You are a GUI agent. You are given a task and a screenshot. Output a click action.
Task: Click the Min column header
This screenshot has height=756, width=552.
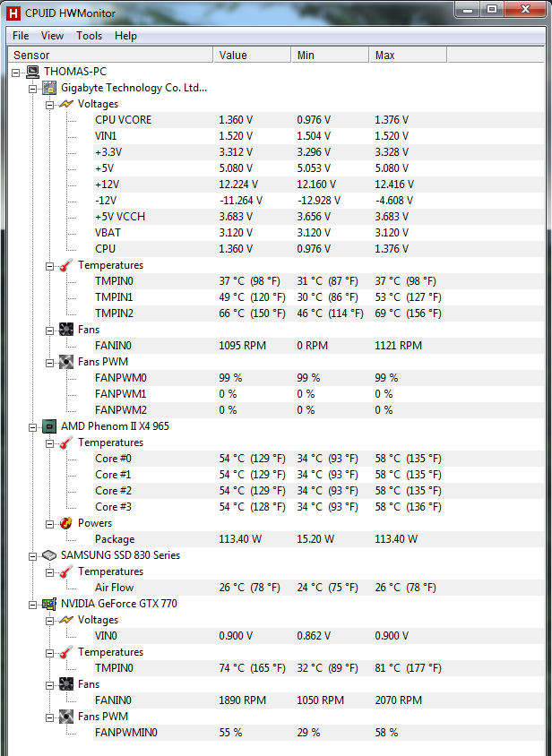tap(330, 55)
